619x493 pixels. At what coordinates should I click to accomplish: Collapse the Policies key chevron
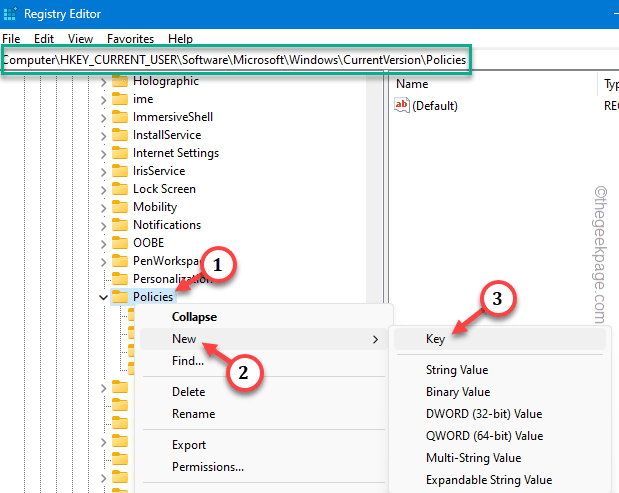pyautogui.click(x=103, y=297)
